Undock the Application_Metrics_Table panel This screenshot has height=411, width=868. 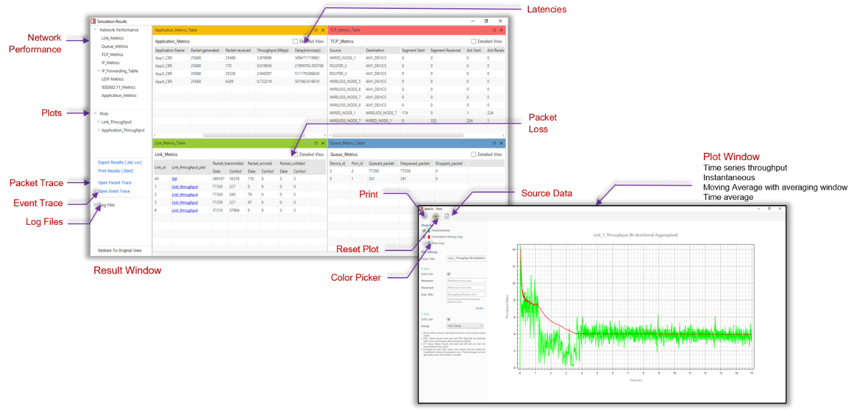(x=316, y=30)
